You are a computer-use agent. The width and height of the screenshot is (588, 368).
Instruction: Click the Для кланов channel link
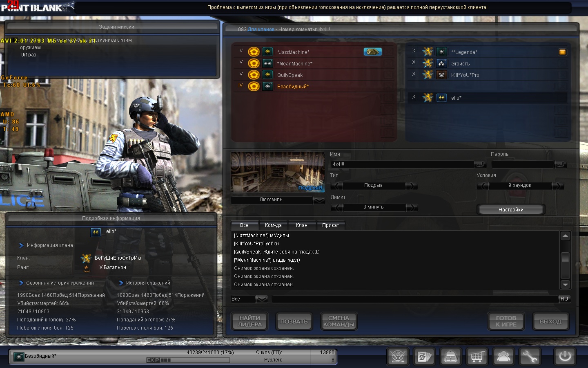261,29
